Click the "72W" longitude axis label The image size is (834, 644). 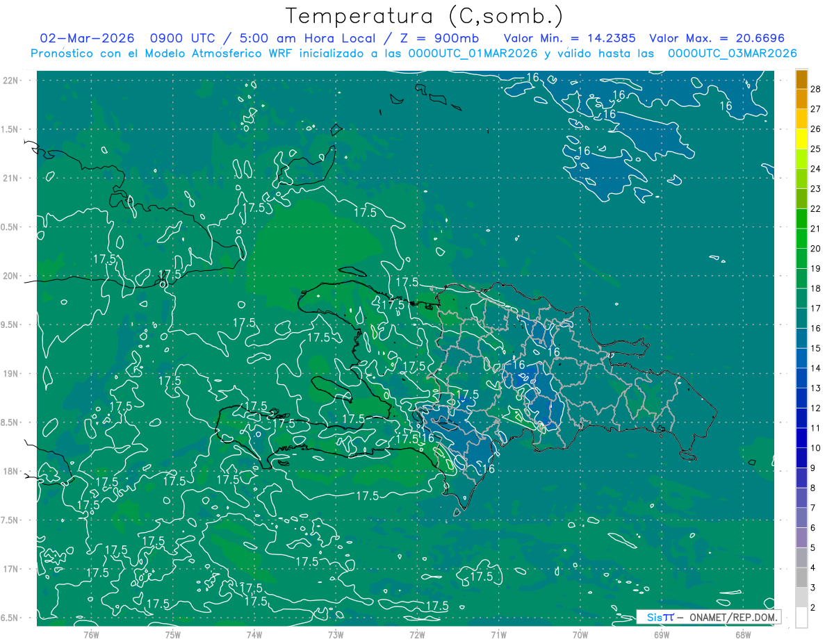417,635
